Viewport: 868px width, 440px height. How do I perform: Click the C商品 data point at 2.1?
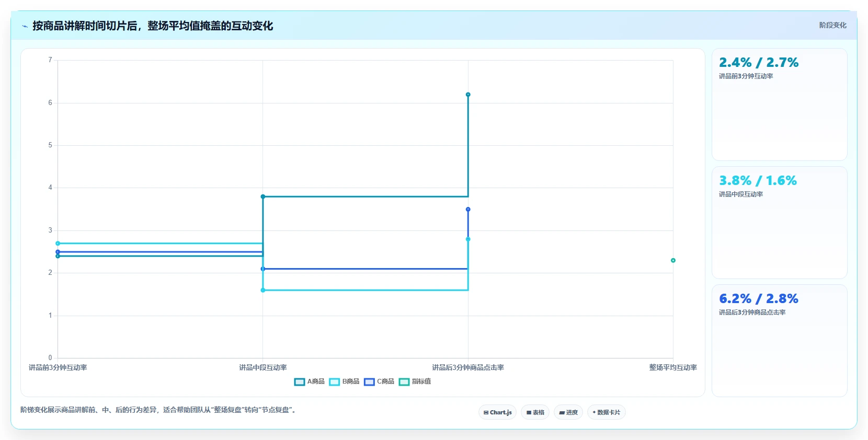(263, 269)
